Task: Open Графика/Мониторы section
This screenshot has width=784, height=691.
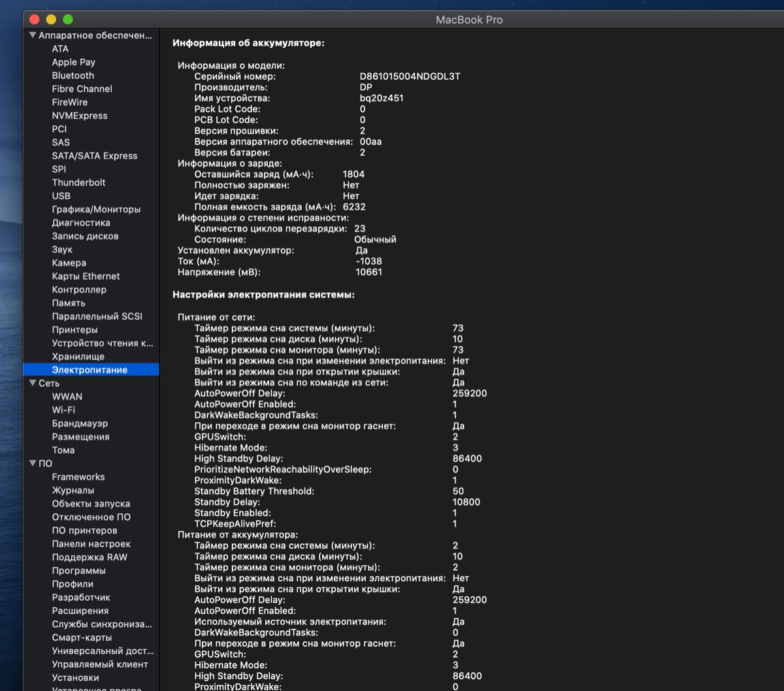Action: (96, 209)
